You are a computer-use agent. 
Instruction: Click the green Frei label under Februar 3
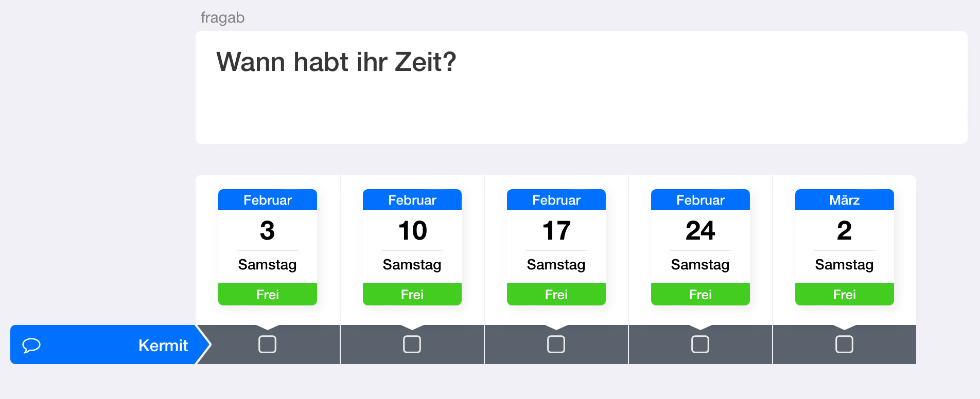tap(267, 295)
